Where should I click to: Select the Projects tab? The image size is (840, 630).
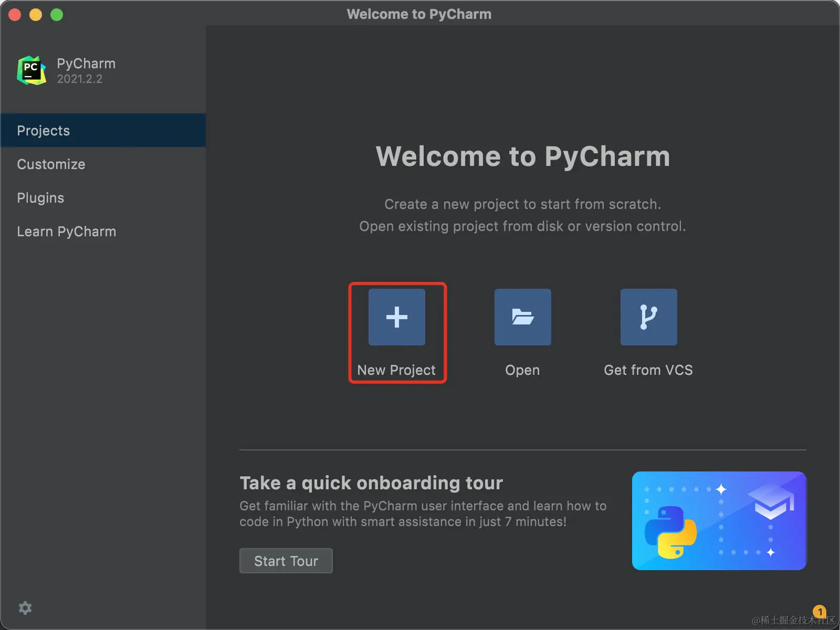[x=103, y=130]
